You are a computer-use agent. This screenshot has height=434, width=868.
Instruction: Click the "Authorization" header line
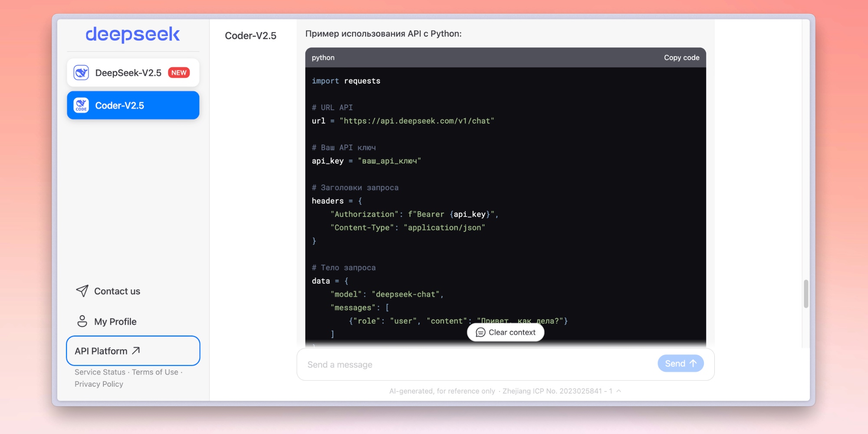[x=414, y=214]
